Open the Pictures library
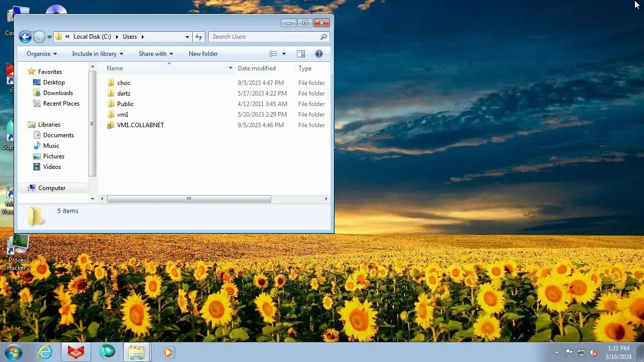The width and height of the screenshot is (644, 362). coord(53,156)
